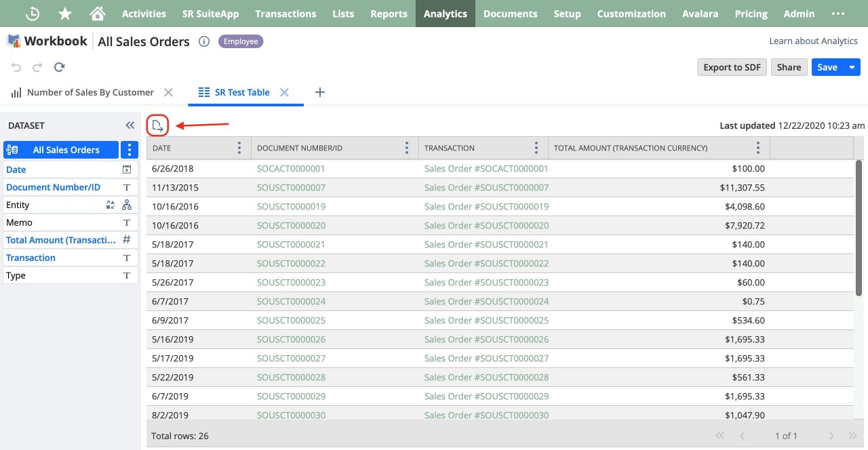This screenshot has width=868, height=450.
Task: Go to the next page of results
Action: [831, 436]
